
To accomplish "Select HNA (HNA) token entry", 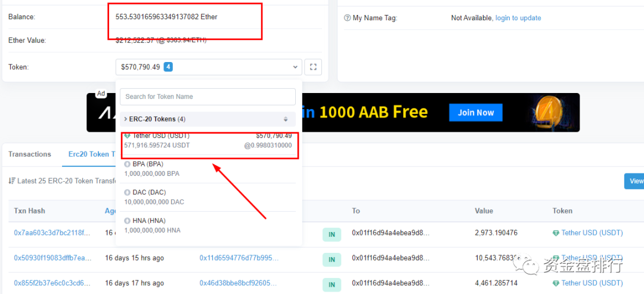I will [208, 225].
